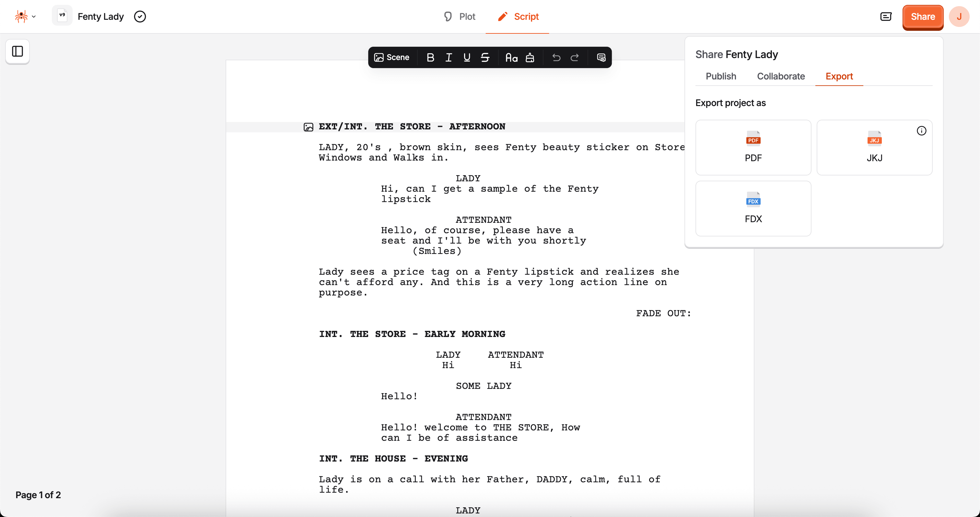
Task: Apply bold formatting
Action: point(430,57)
